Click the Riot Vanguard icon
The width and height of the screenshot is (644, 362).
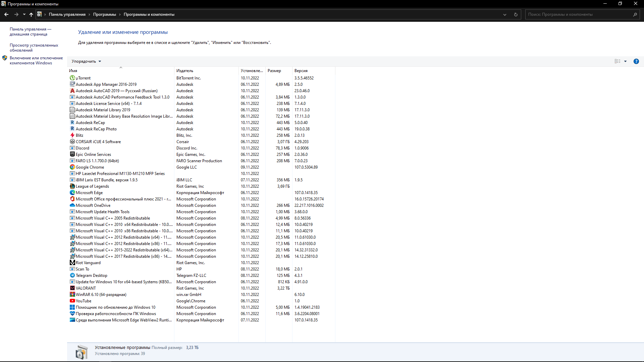tap(72, 262)
